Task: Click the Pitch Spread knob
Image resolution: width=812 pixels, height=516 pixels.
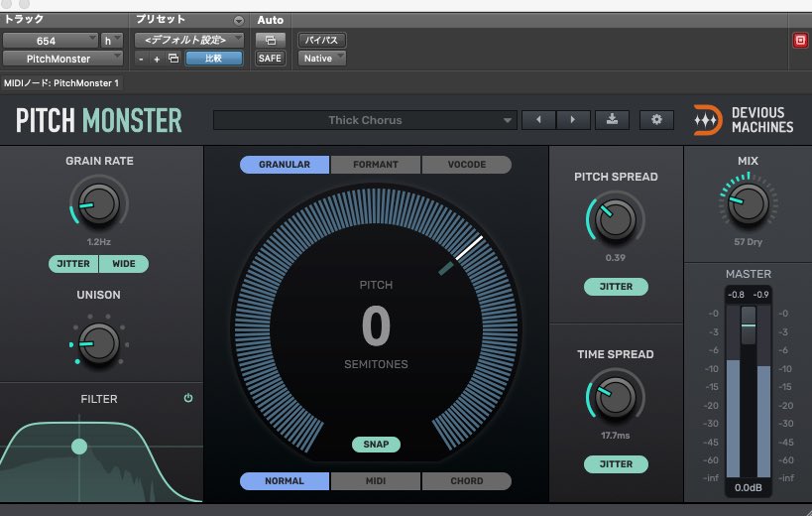Action: (616, 219)
